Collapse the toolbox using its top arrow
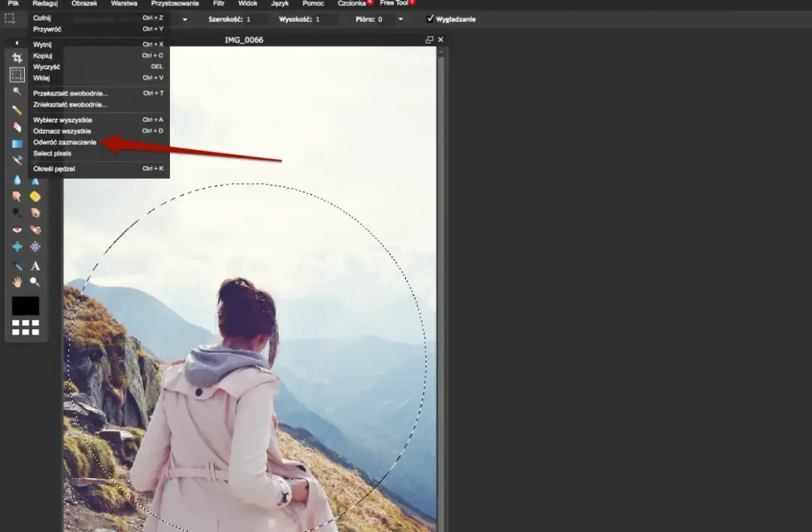The width and height of the screenshot is (812, 532). point(17,43)
